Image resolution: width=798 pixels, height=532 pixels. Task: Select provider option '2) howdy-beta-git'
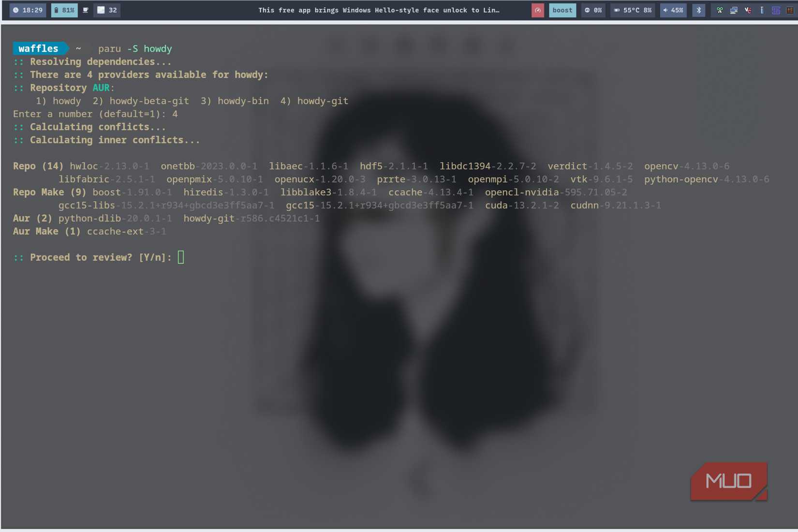click(x=141, y=101)
